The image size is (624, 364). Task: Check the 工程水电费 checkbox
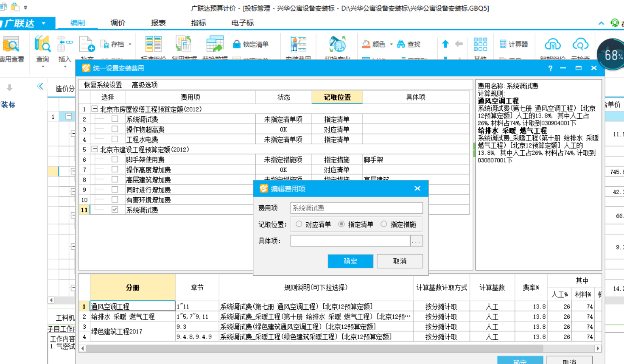pyautogui.click(x=115, y=139)
